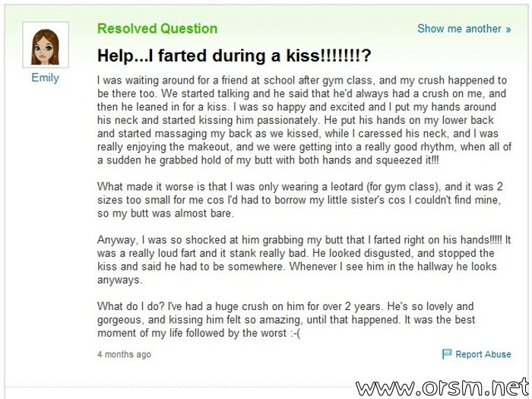
Task: Open the Emily username profile link
Action: [x=45, y=78]
